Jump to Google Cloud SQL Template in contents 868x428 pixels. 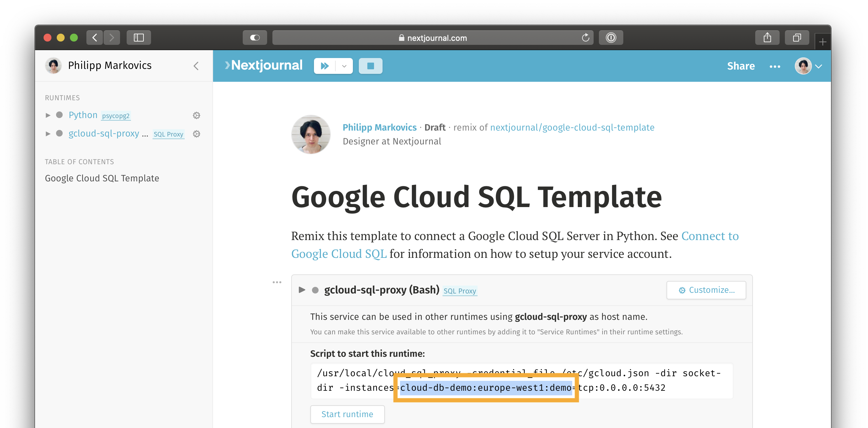pyautogui.click(x=102, y=178)
